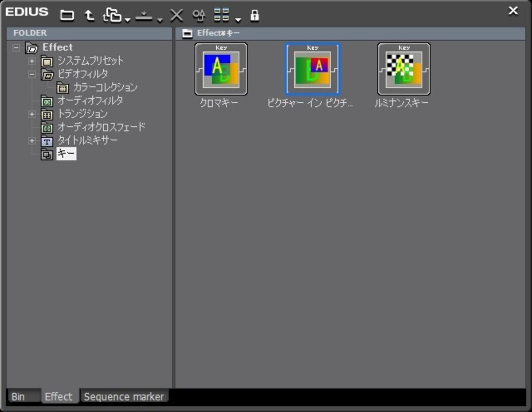The height and width of the screenshot is (412, 532).
Task: Open the view mode dropdown arrow
Action: tap(239, 20)
